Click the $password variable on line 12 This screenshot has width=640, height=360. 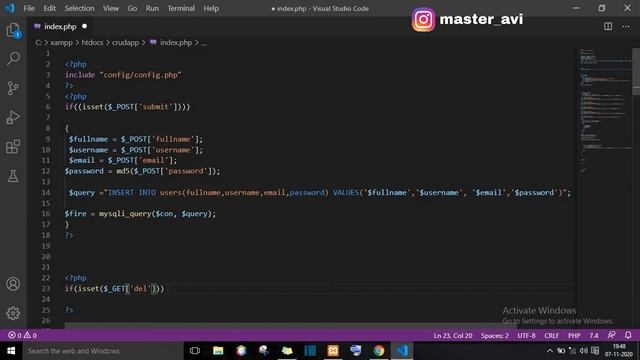84,171
